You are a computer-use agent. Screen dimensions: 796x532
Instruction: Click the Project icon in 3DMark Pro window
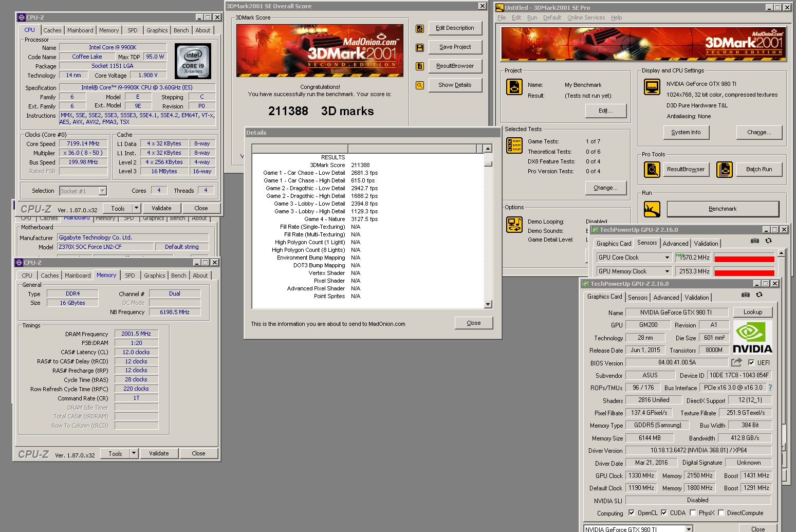tap(514, 87)
